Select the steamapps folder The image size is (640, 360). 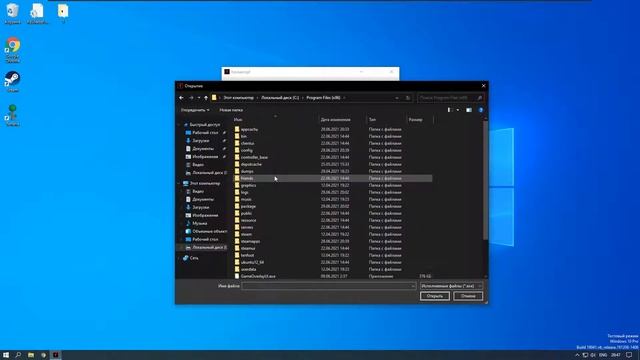[x=250, y=241]
